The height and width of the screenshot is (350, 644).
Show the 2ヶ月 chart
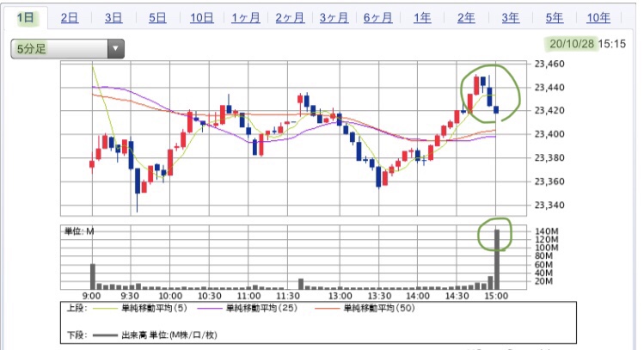point(290,18)
